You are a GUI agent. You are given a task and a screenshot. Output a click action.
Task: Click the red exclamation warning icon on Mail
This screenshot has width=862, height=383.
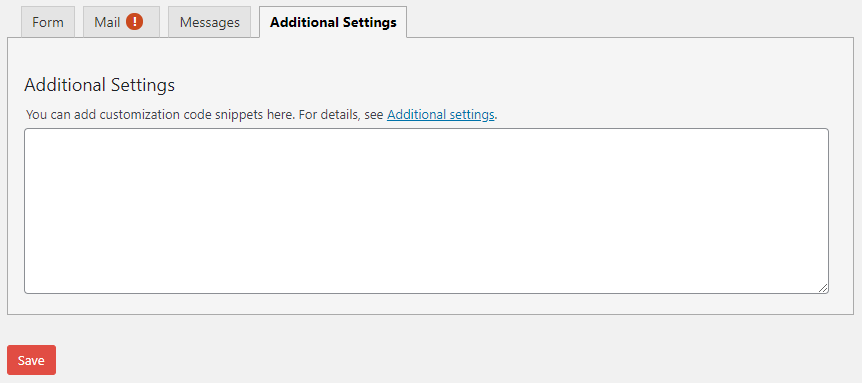pos(134,22)
